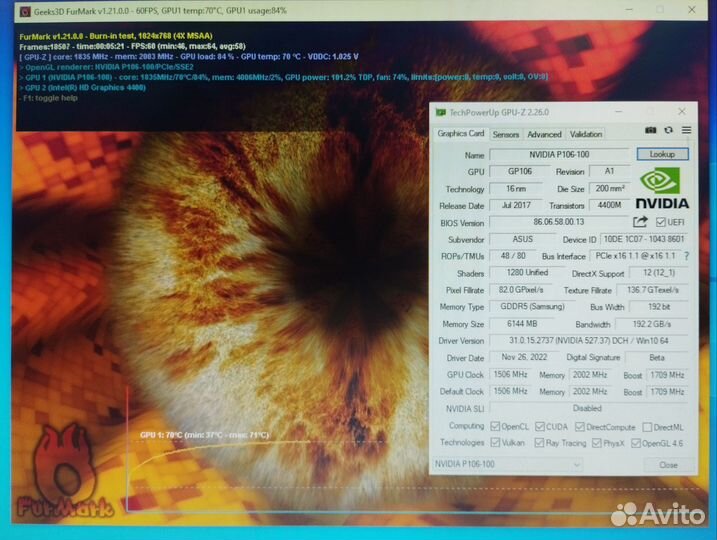717x540 pixels.
Task: Click the Device ID field 10DE 1C07
Action: point(644,239)
